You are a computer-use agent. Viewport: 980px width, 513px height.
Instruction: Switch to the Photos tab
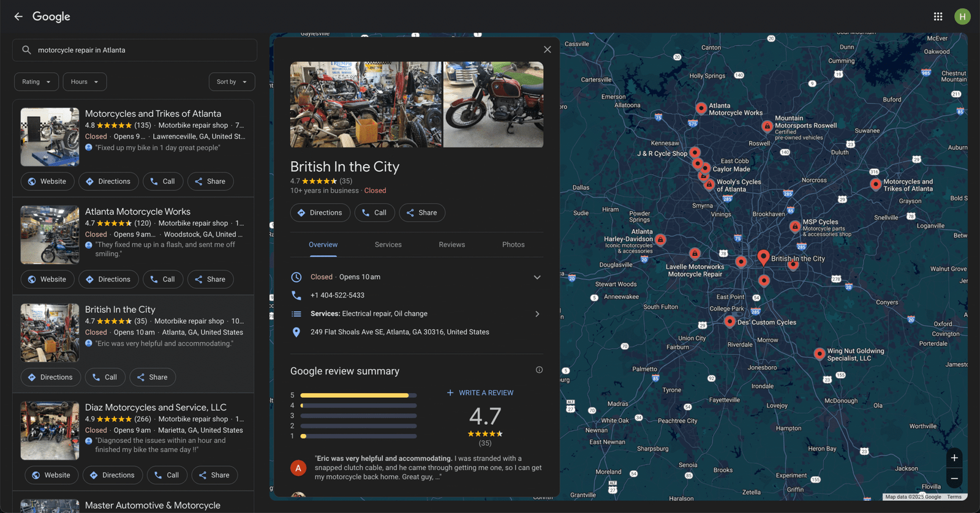click(x=513, y=245)
